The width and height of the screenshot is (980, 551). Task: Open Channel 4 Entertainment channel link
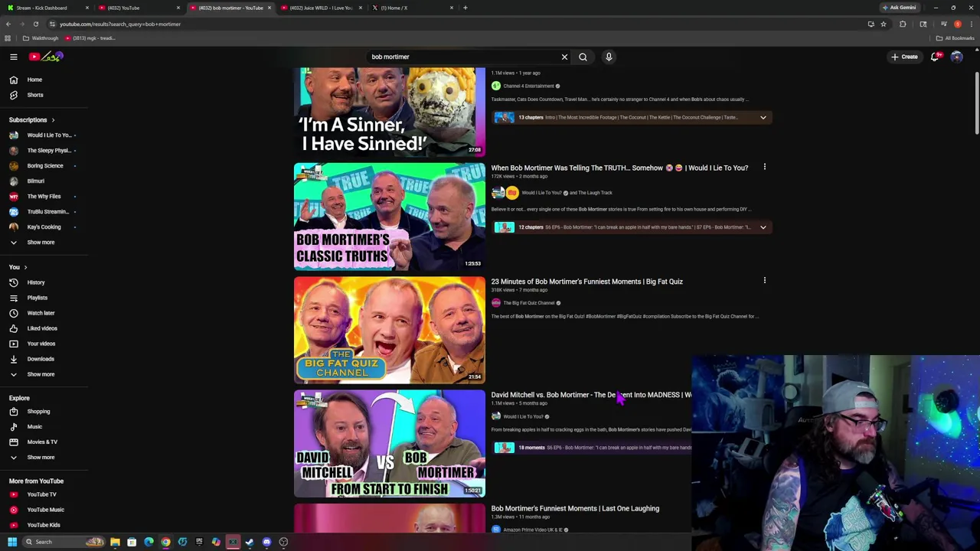click(528, 86)
